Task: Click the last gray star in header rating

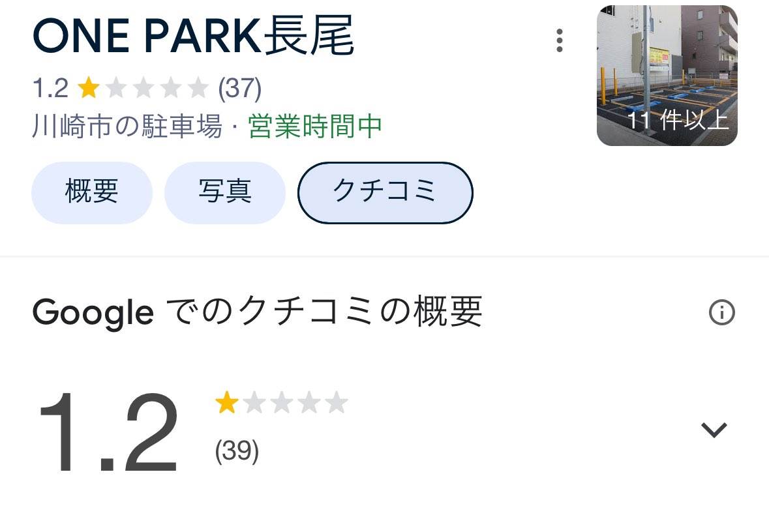Action: (198, 88)
